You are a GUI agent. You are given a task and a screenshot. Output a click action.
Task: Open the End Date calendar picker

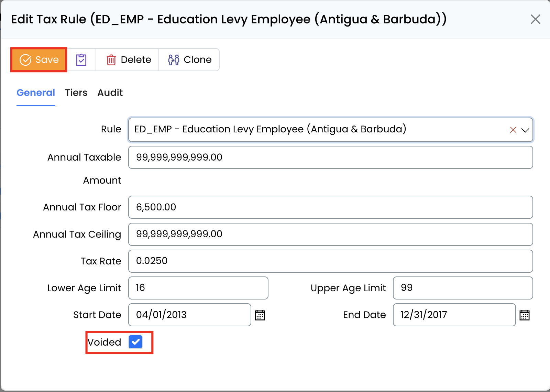point(524,315)
